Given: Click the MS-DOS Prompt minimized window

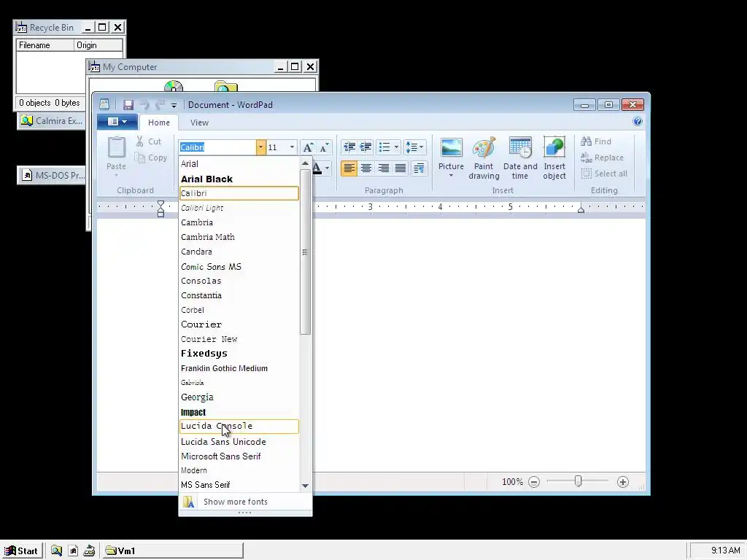Looking at the screenshot, I should 53,175.
